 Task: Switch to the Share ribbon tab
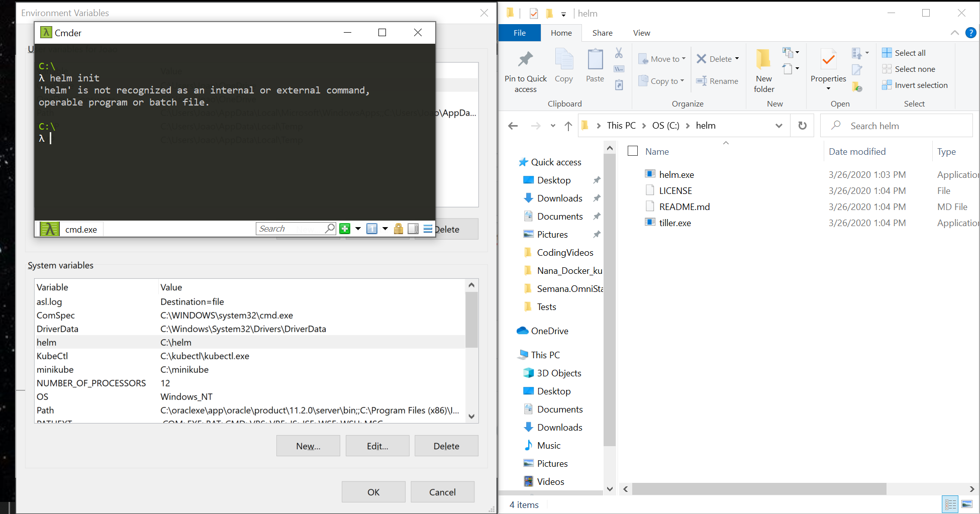[x=602, y=33]
